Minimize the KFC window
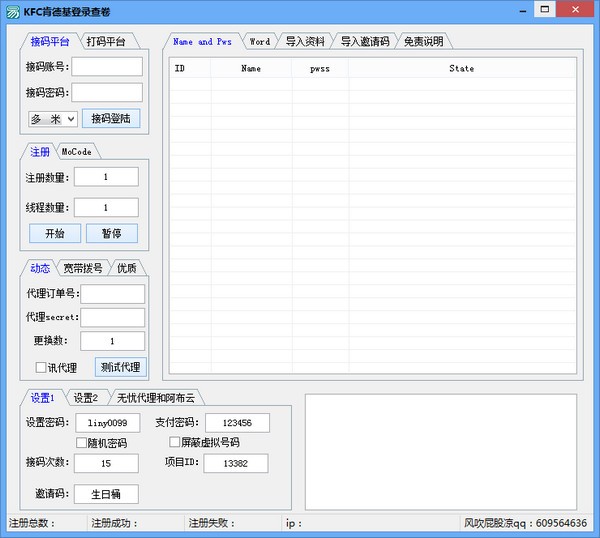 [523, 11]
